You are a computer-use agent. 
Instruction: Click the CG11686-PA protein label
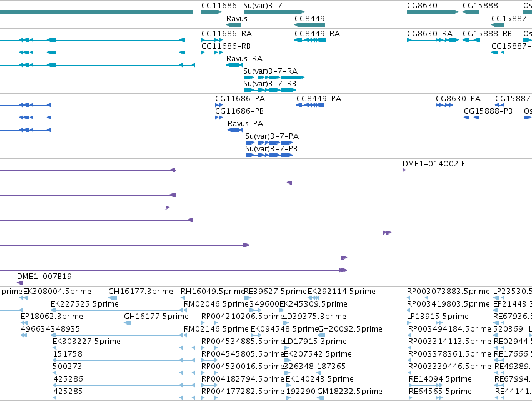tap(240, 99)
